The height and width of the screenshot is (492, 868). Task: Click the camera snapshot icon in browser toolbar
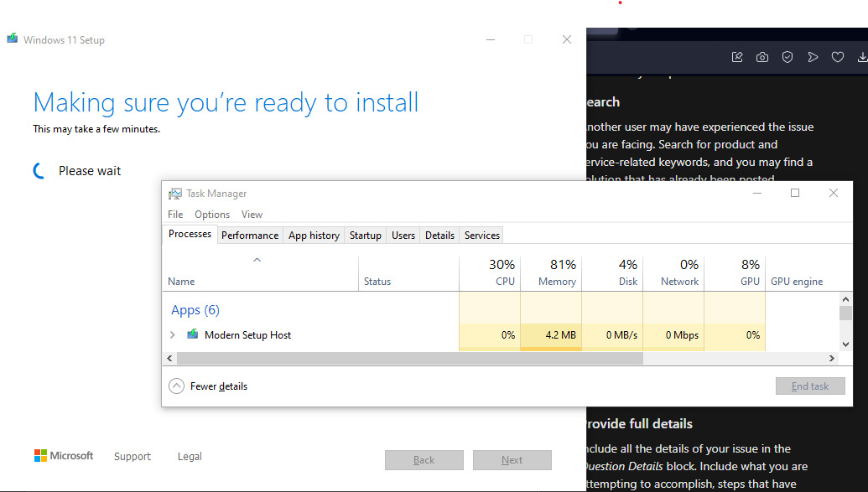click(x=762, y=57)
